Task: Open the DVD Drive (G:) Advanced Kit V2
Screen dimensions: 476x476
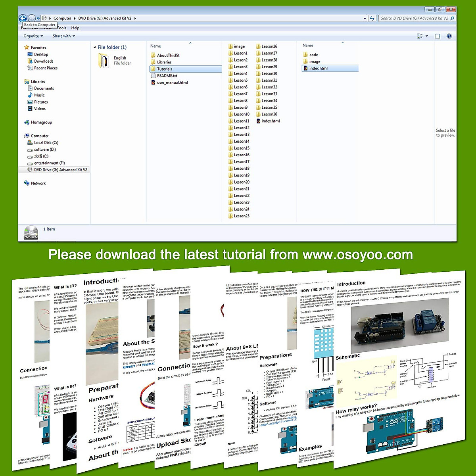Action: click(x=58, y=169)
